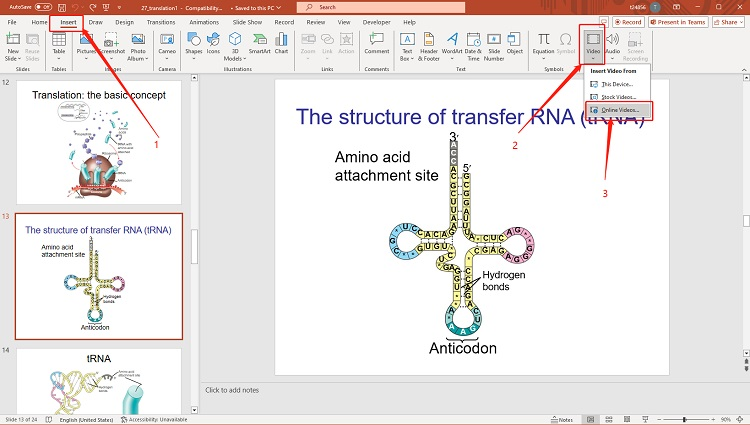
Task: Click the Redo icon
Action: [93, 7]
